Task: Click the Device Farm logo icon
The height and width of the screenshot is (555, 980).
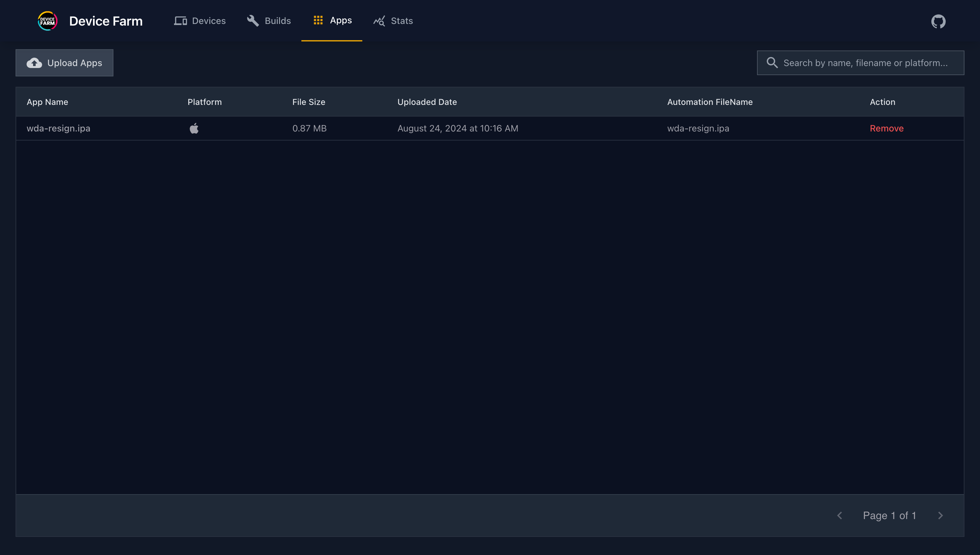Action: pyautogui.click(x=47, y=21)
